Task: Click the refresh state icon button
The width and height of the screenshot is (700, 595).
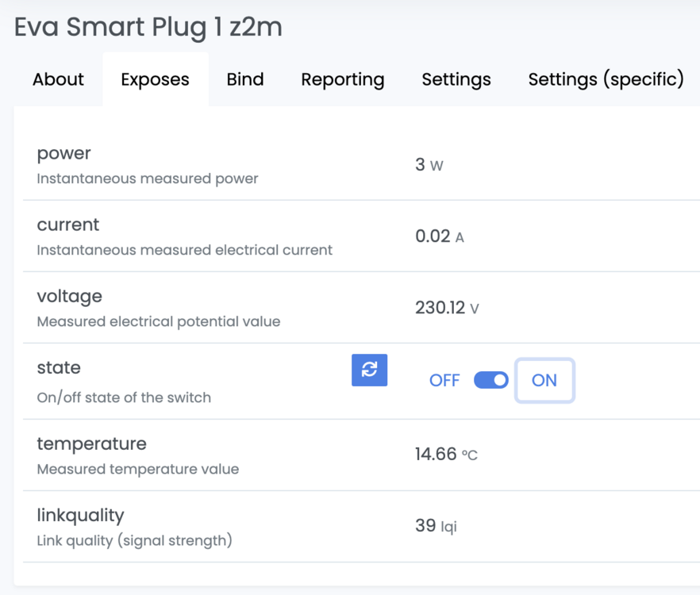Action: tap(369, 370)
